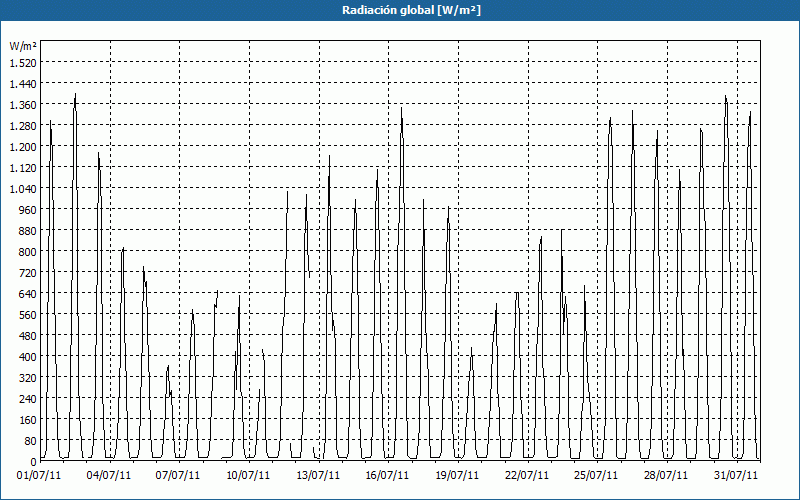
Task: Click the 1.280 y-axis value
Action: tap(23, 126)
